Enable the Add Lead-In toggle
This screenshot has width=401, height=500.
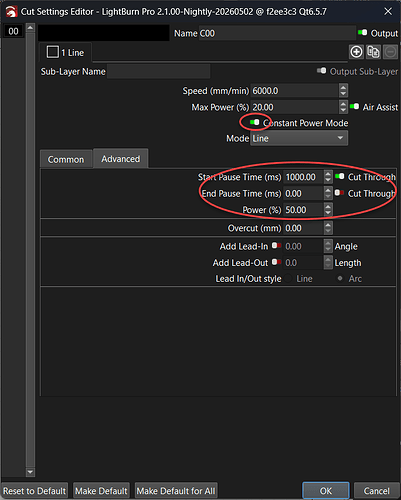click(x=276, y=246)
